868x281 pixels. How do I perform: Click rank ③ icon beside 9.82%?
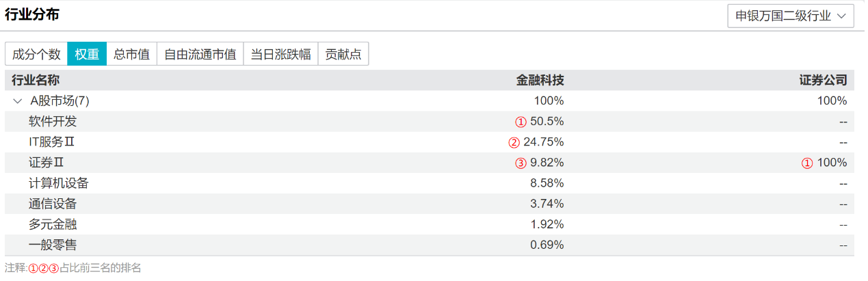click(x=521, y=163)
